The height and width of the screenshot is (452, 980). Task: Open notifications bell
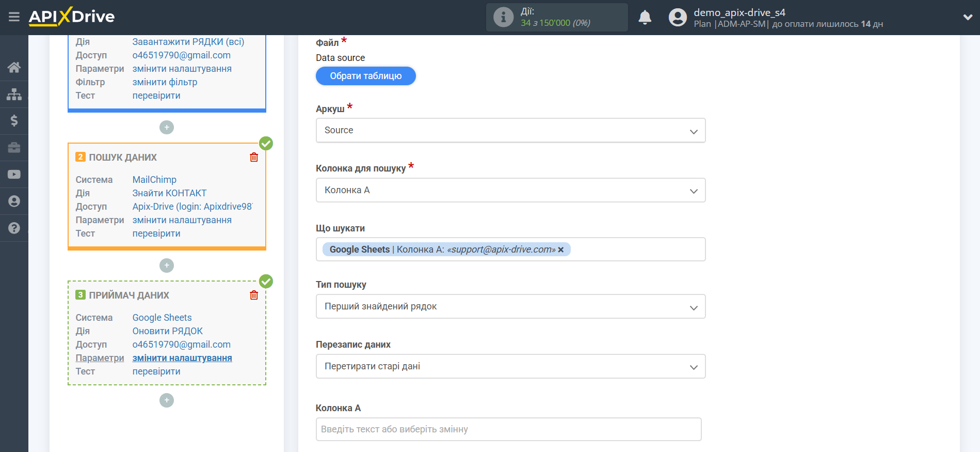(x=645, y=18)
